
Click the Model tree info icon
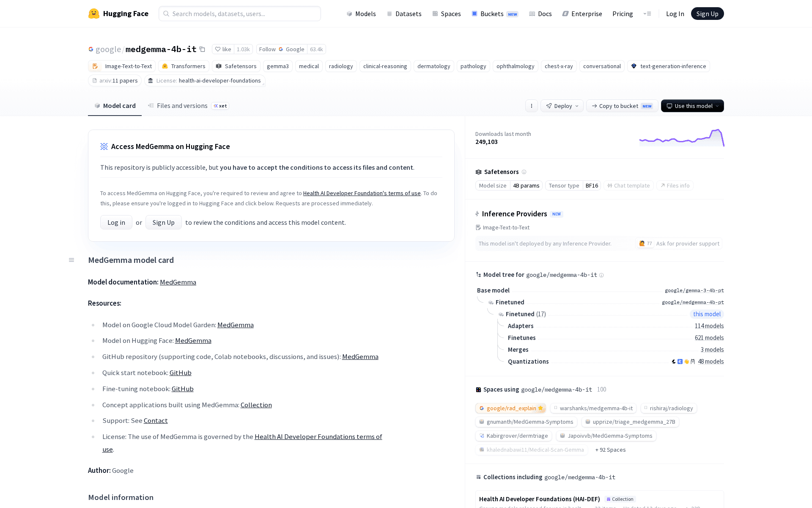(601, 275)
